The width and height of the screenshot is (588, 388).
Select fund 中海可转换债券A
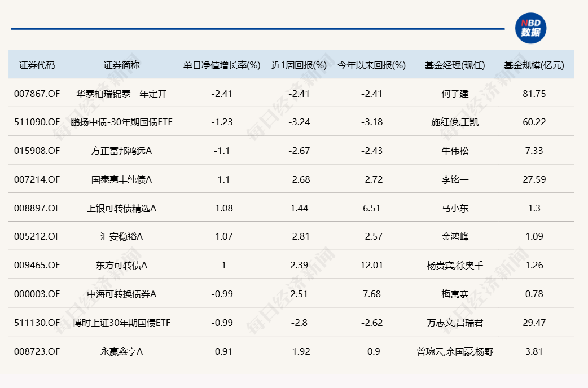pos(121,294)
